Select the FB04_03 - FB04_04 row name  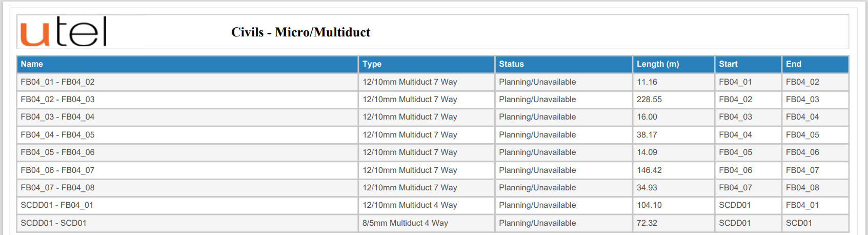[57, 117]
